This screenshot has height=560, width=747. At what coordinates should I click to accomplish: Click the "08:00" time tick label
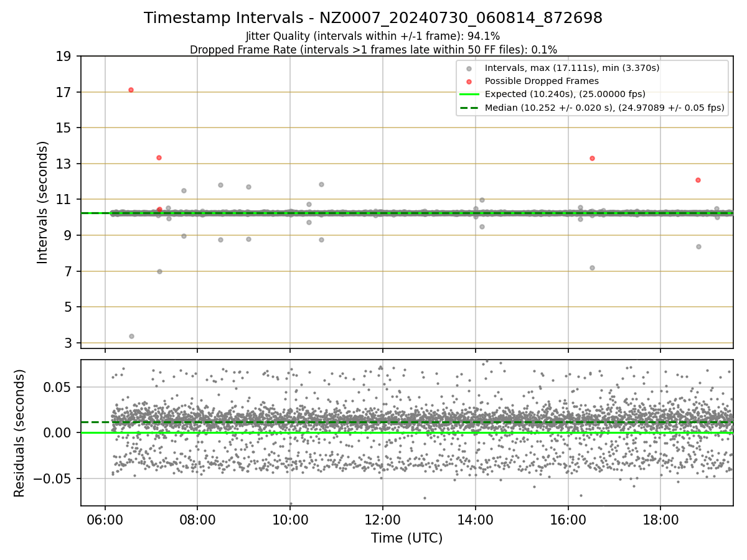point(197,519)
